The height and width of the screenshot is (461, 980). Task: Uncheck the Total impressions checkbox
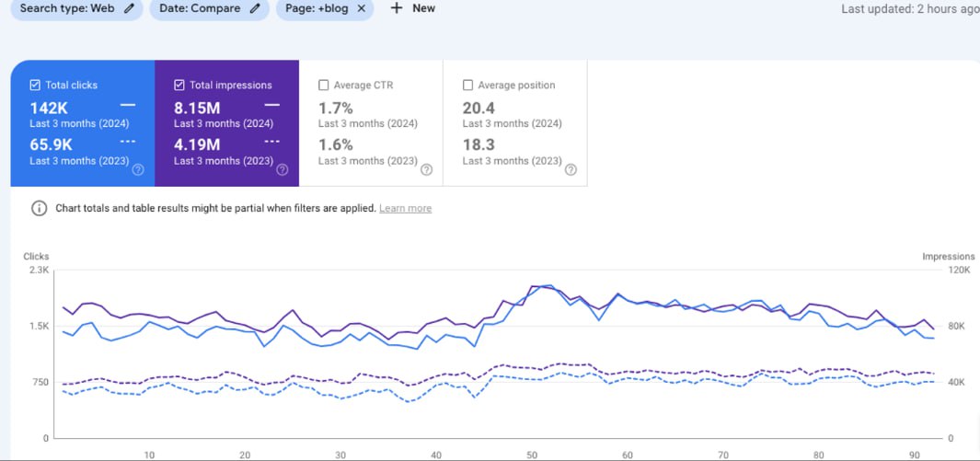179,85
